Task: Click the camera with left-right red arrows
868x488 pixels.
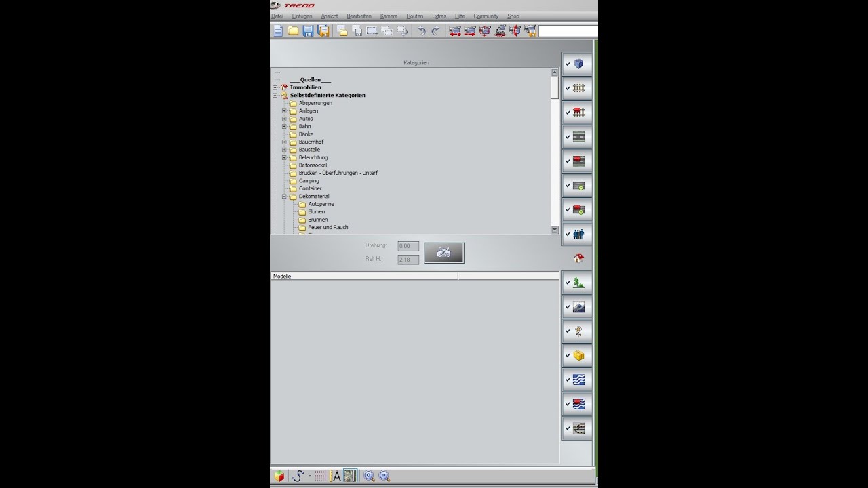Action: [455, 30]
